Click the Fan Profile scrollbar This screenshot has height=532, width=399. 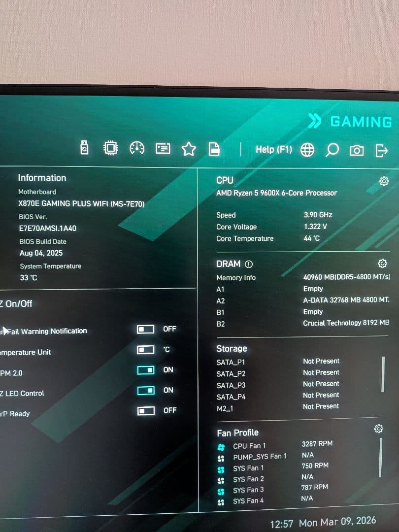[x=381, y=457]
